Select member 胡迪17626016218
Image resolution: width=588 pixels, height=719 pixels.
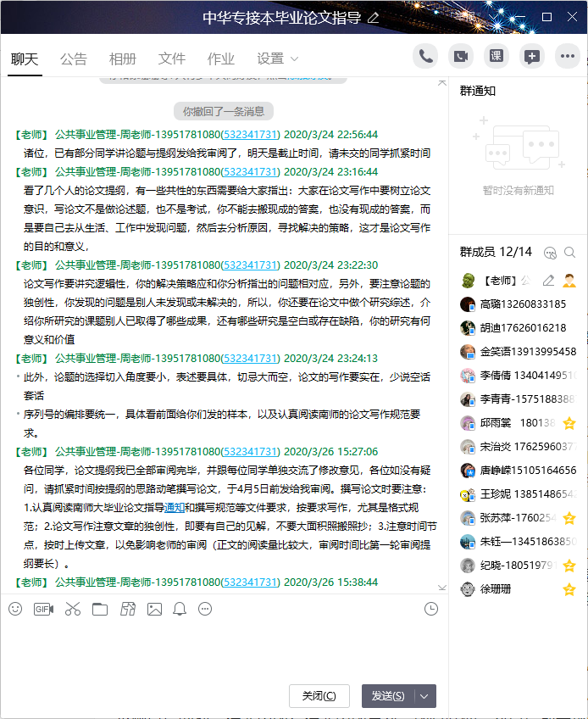coord(518,328)
